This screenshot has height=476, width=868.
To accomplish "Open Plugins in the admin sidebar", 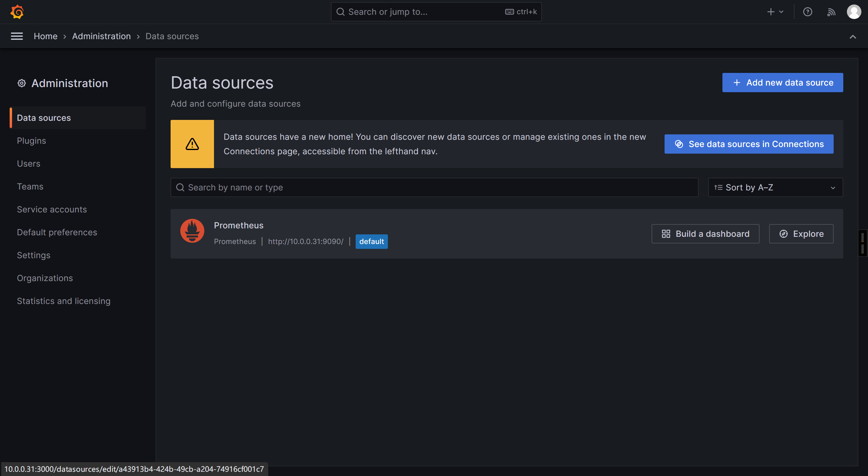I will coord(31,141).
